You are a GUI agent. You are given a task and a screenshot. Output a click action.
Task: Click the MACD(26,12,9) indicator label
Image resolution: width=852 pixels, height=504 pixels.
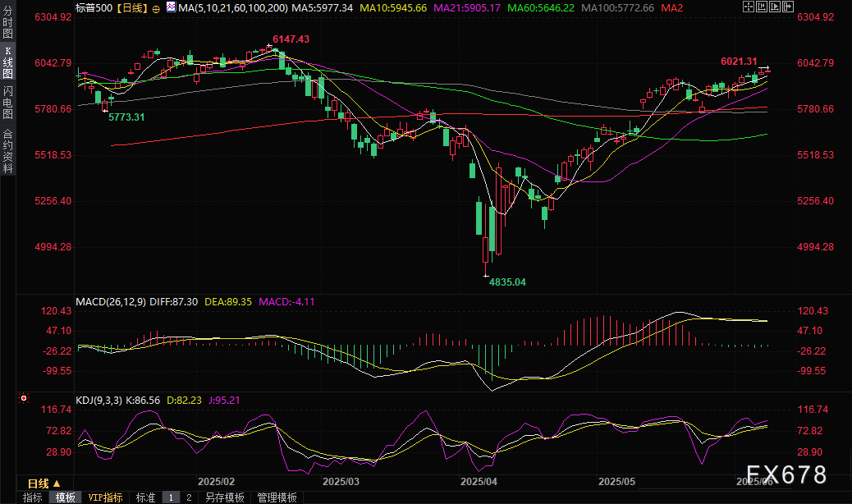pyautogui.click(x=111, y=301)
